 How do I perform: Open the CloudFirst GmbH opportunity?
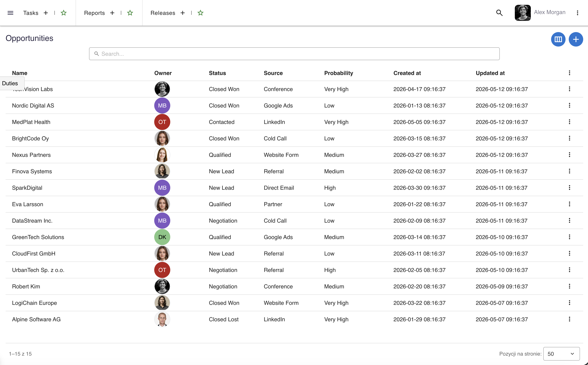click(x=33, y=253)
